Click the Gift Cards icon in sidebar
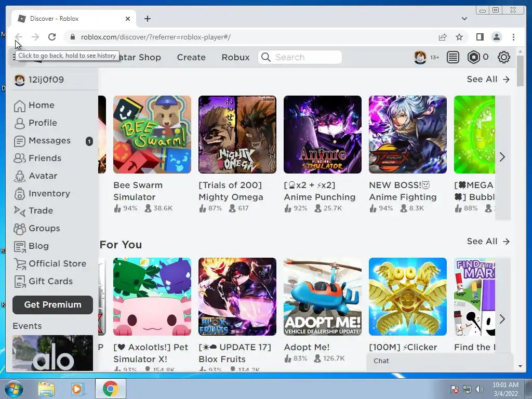Viewport: 532px width, 399px height. (19, 282)
